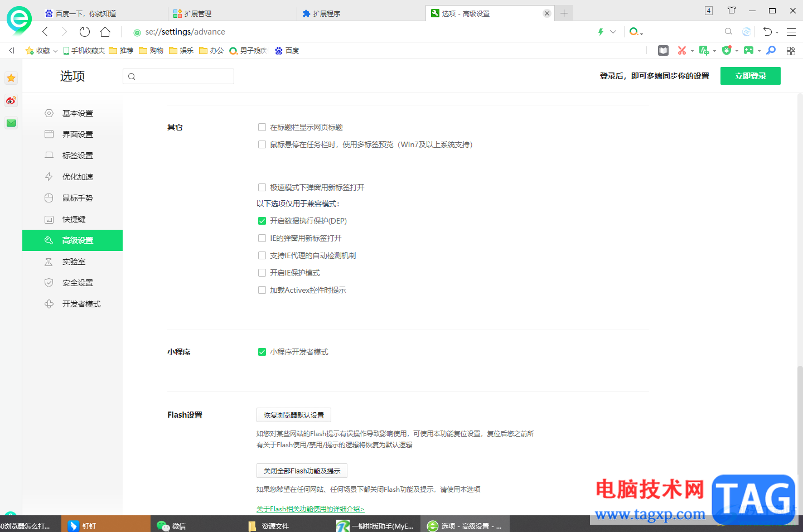Open the translate tool icon

click(704, 50)
